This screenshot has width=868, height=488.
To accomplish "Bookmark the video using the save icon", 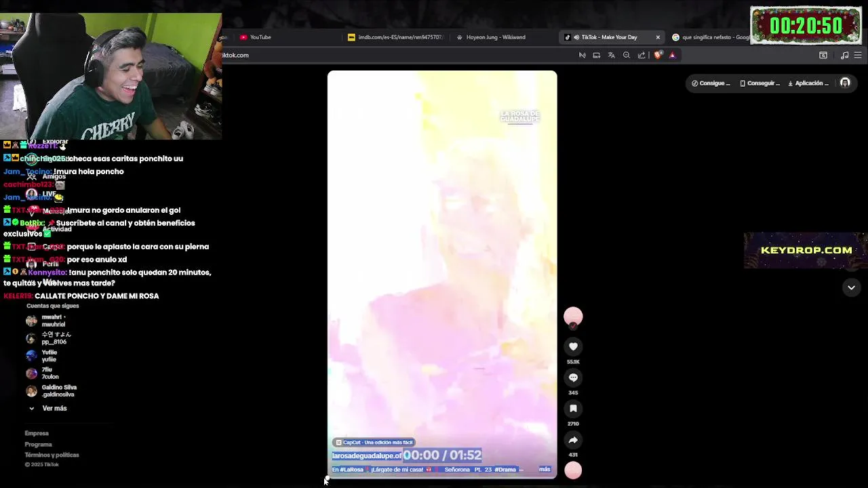I will click(573, 409).
